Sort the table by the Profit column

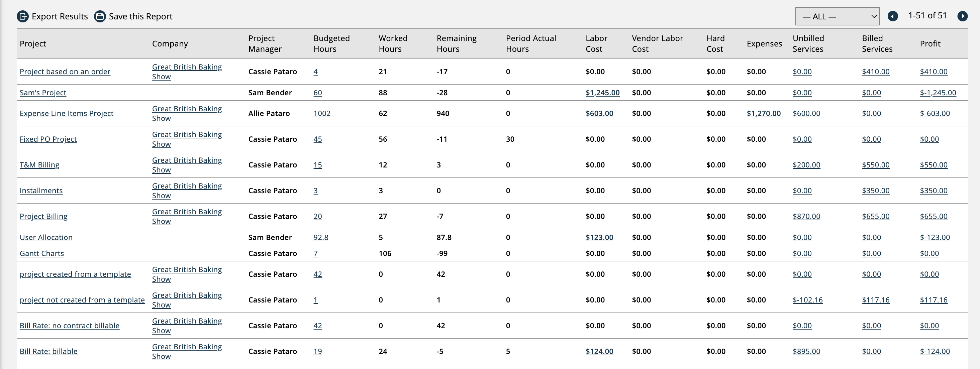click(930, 43)
